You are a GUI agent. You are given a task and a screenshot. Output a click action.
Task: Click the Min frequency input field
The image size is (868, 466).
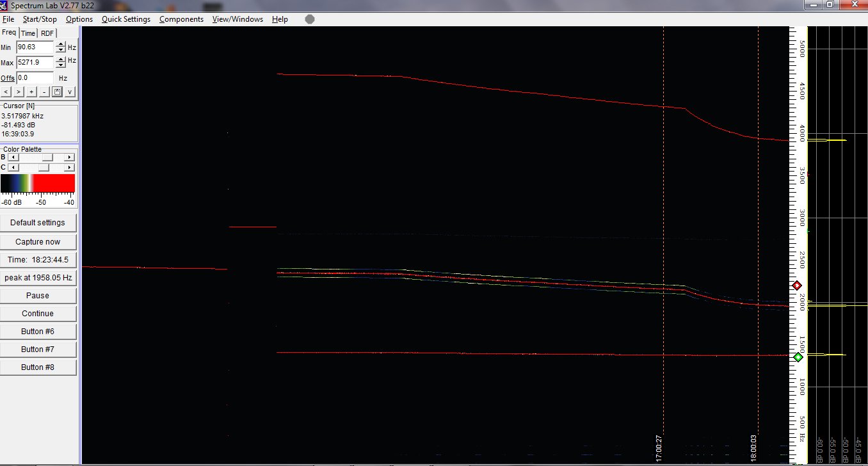tap(35, 47)
